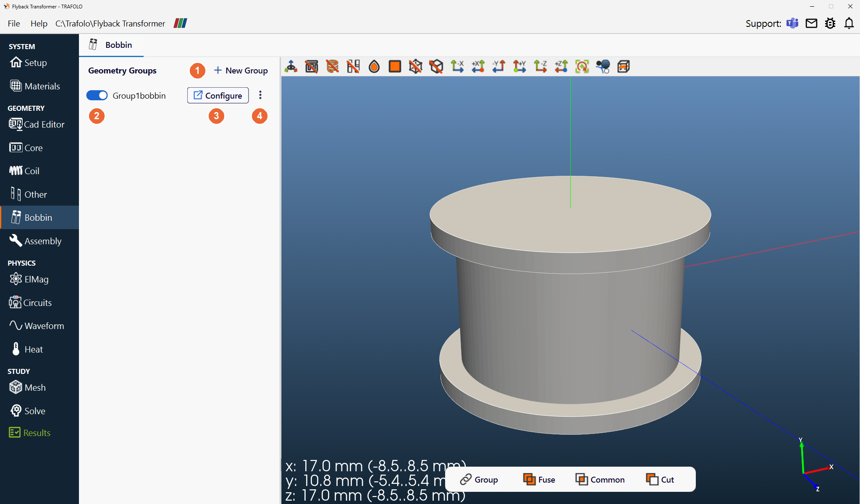Click the orange droplet opacity icon
The image size is (860, 504).
click(374, 66)
